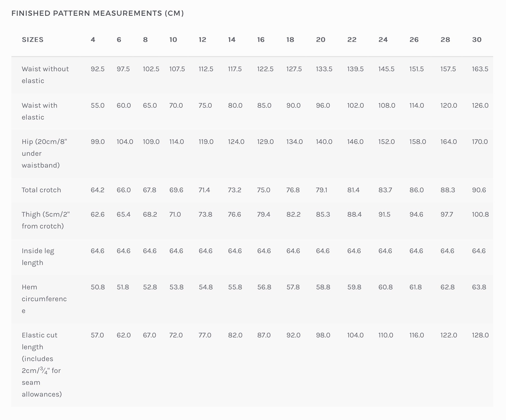
Task: Select the size 10 column header
Action: coord(173,40)
